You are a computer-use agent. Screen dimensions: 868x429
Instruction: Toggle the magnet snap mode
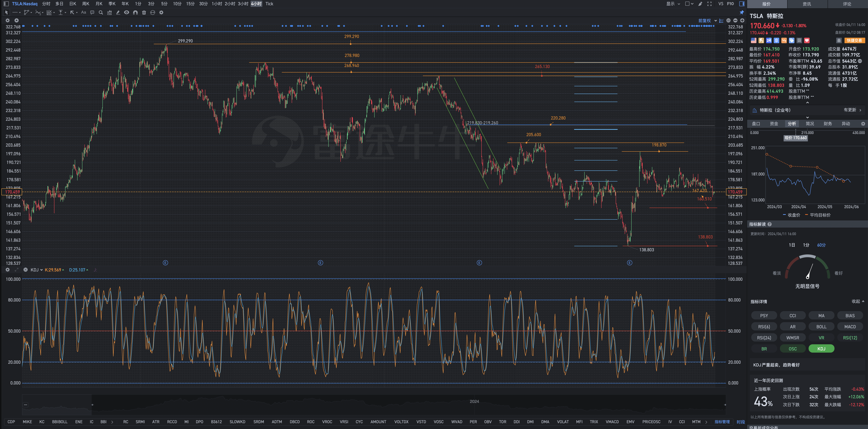pyautogui.click(x=135, y=12)
